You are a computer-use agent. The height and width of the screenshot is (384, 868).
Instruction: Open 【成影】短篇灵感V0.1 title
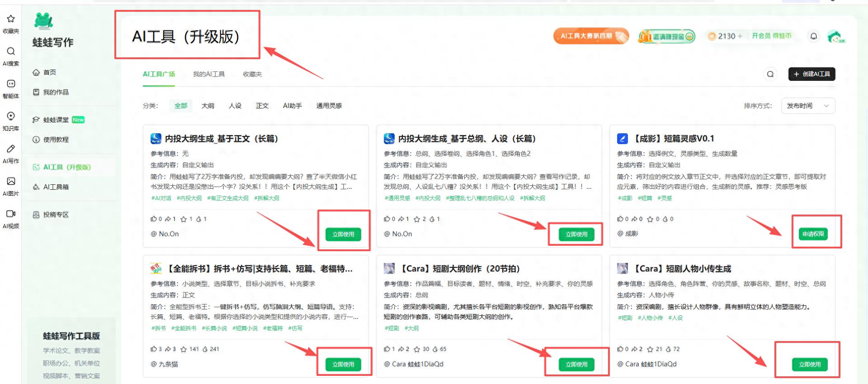coord(672,139)
